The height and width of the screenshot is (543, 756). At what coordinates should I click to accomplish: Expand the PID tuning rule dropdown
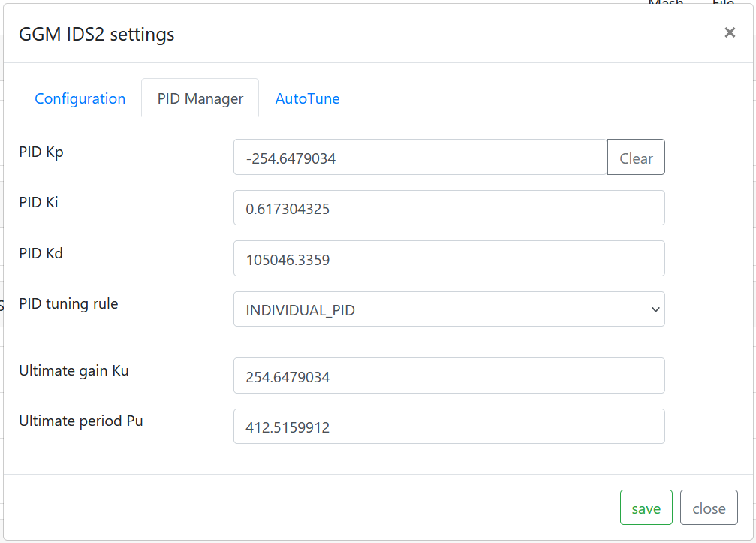[x=448, y=309]
